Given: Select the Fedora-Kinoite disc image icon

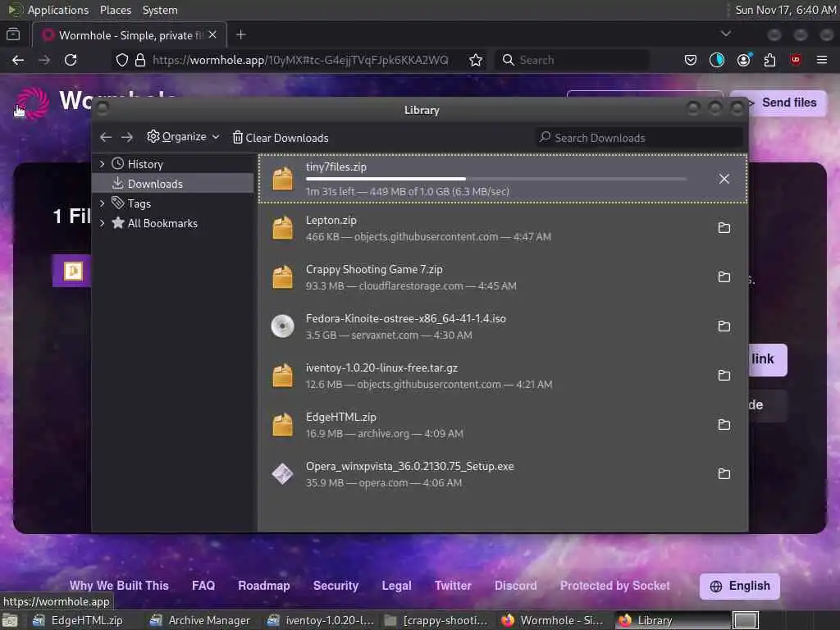Looking at the screenshot, I should pos(282,326).
